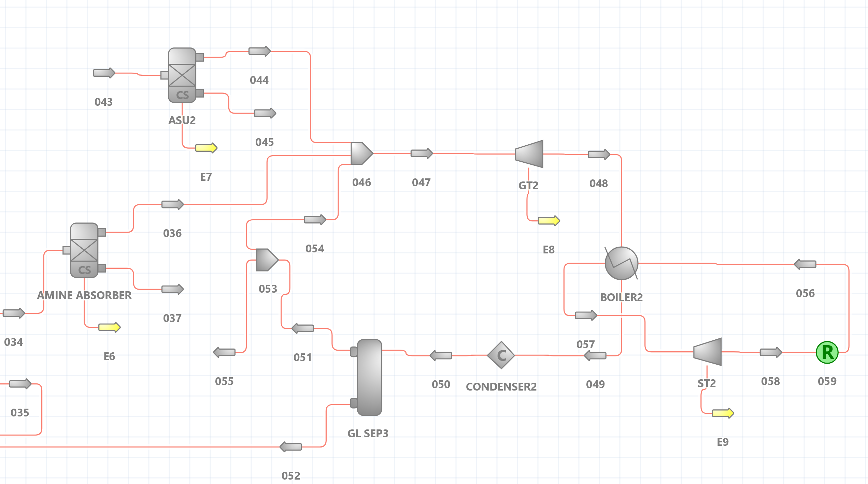Select the 053 stream splitter icon
The image size is (868, 484).
coord(267,260)
